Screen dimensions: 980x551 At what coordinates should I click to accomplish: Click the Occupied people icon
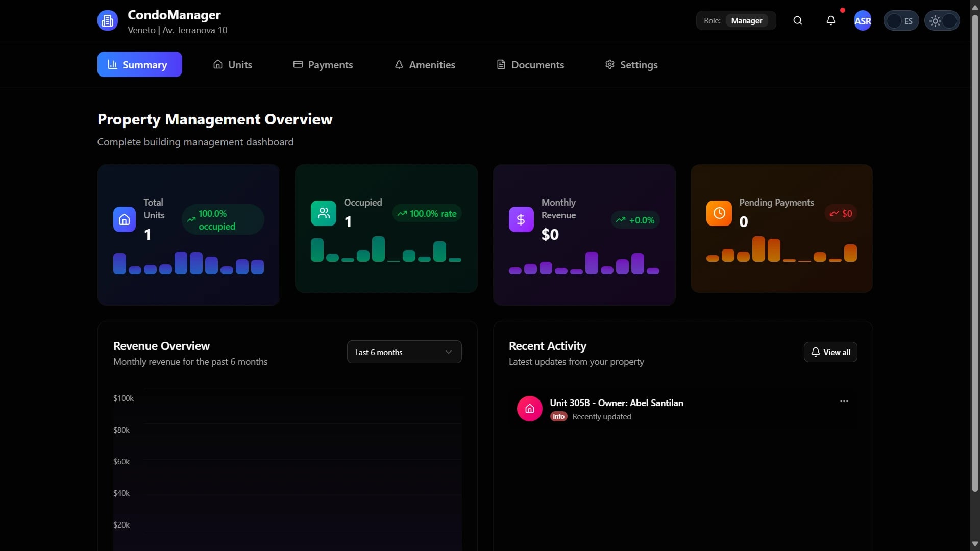click(x=323, y=213)
